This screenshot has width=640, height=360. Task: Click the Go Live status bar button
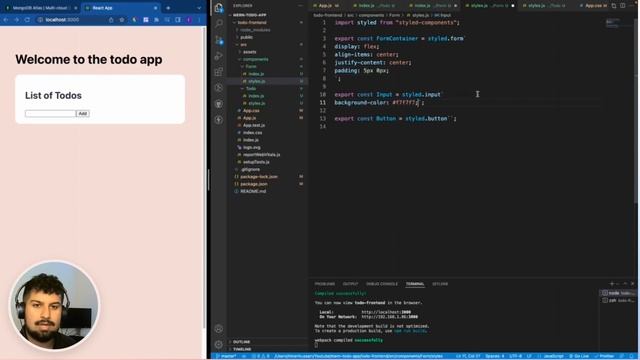coord(579,356)
